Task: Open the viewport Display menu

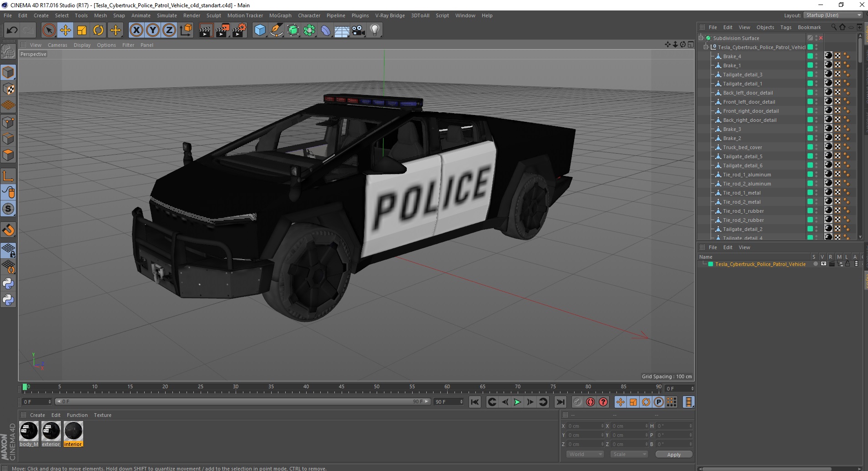Action: (x=82, y=45)
